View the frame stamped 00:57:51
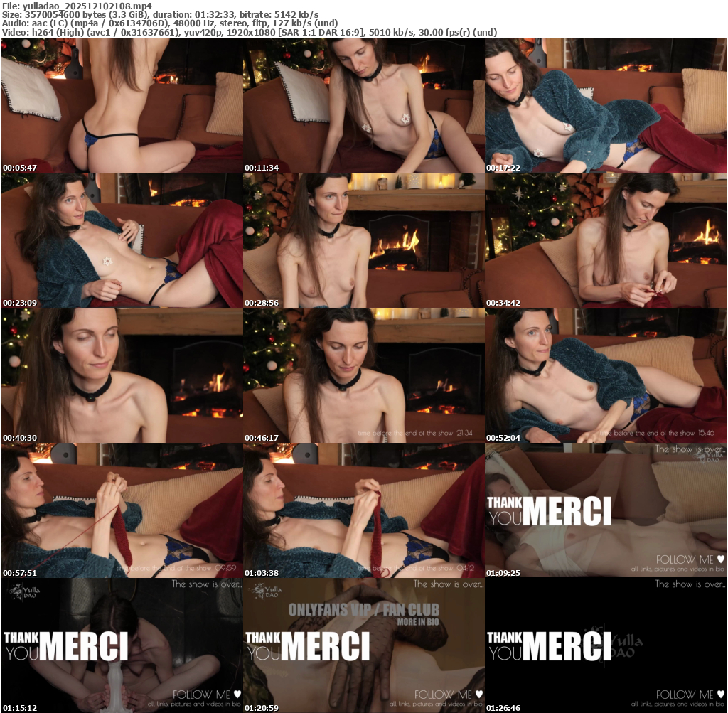The width and height of the screenshot is (728, 713). pos(122,510)
